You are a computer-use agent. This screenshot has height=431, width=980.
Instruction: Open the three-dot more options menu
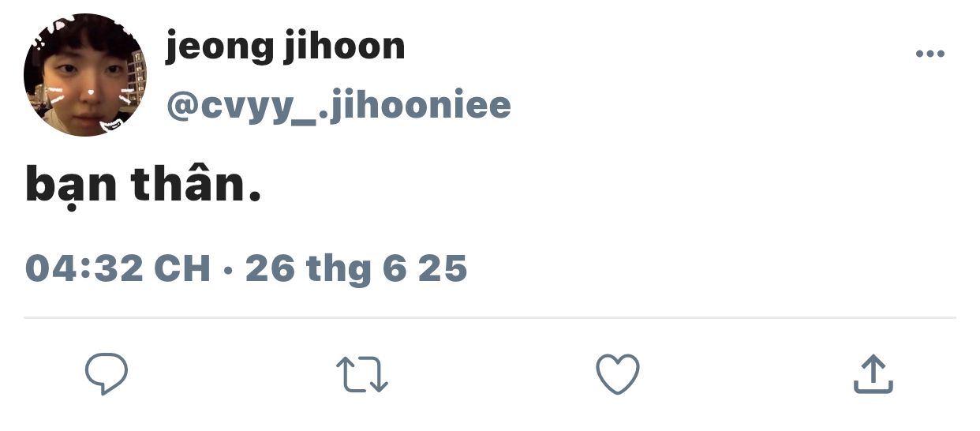[x=930, y=54]
